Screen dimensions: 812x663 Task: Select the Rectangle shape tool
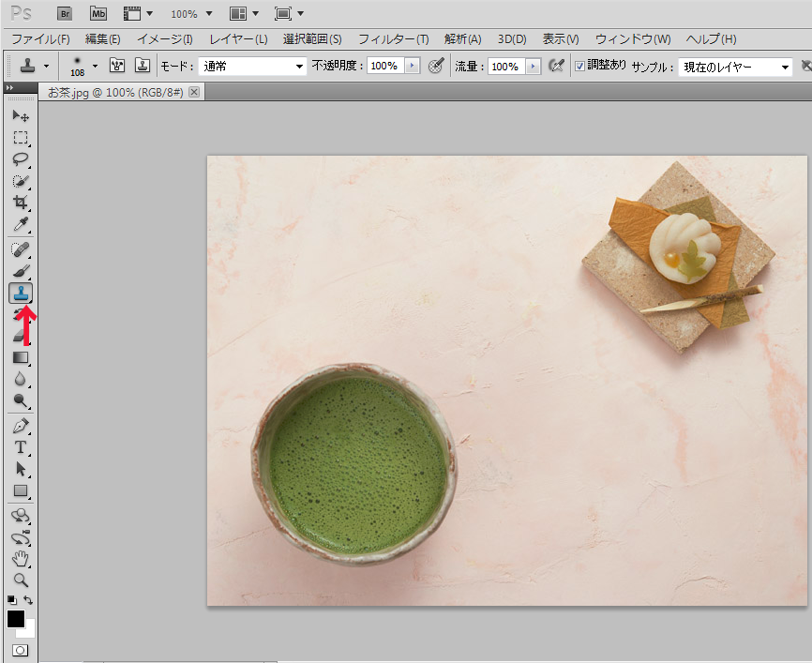(x=21, y=490)
